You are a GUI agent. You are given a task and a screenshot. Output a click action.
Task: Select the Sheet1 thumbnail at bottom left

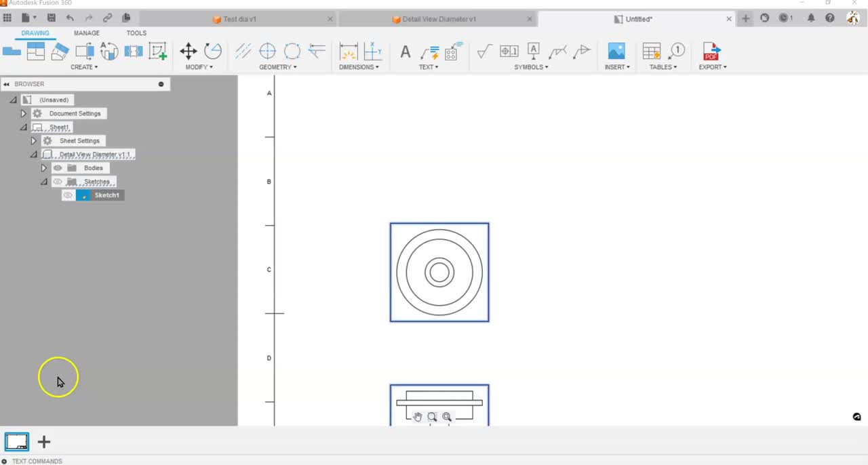(x=16, y=441)
